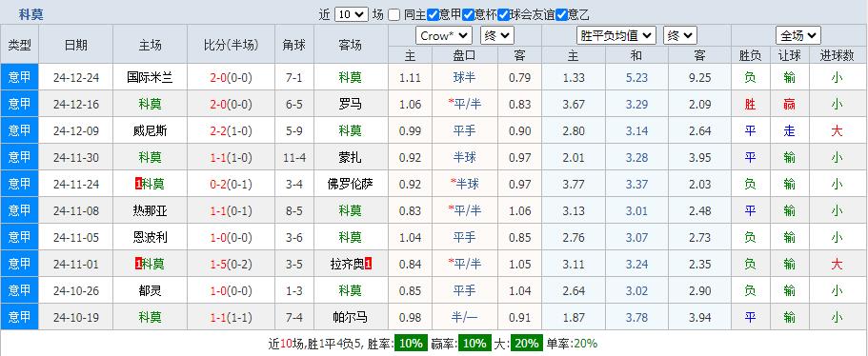Open the 热那亚 team link
Viewport: 868px width, 356px height.
point(150,210)
